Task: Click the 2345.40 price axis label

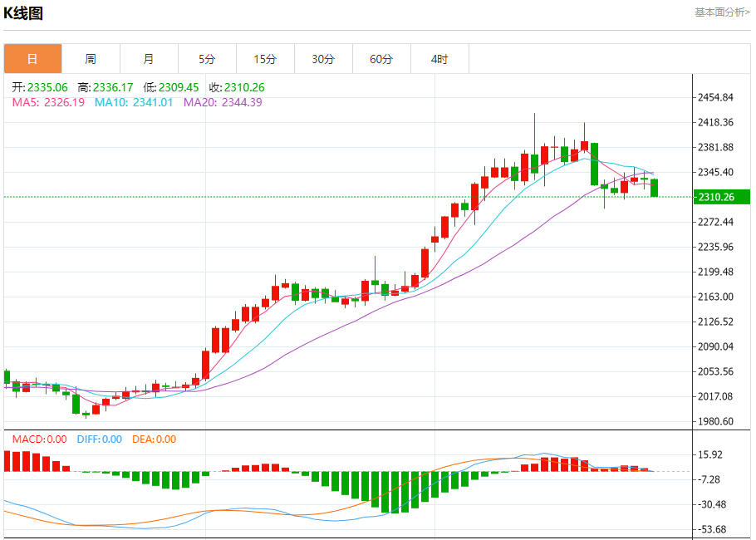Action: click(715, 172)
